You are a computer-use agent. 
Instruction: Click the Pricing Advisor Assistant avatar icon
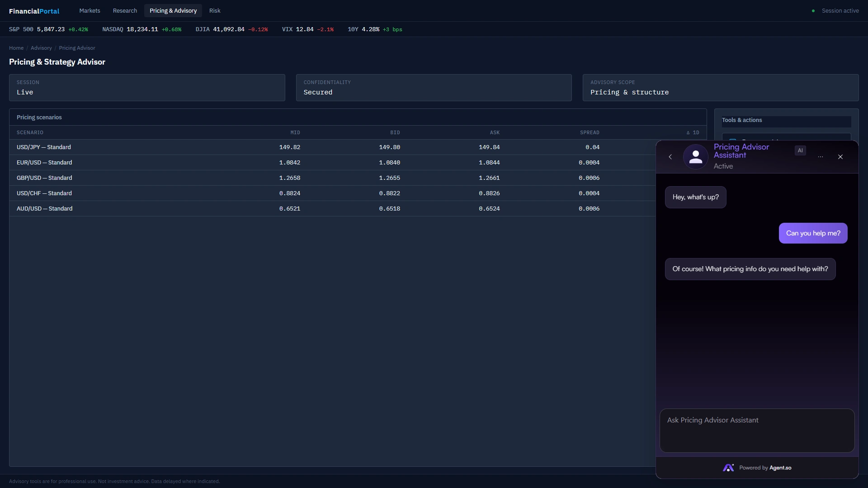coord(695,157)
